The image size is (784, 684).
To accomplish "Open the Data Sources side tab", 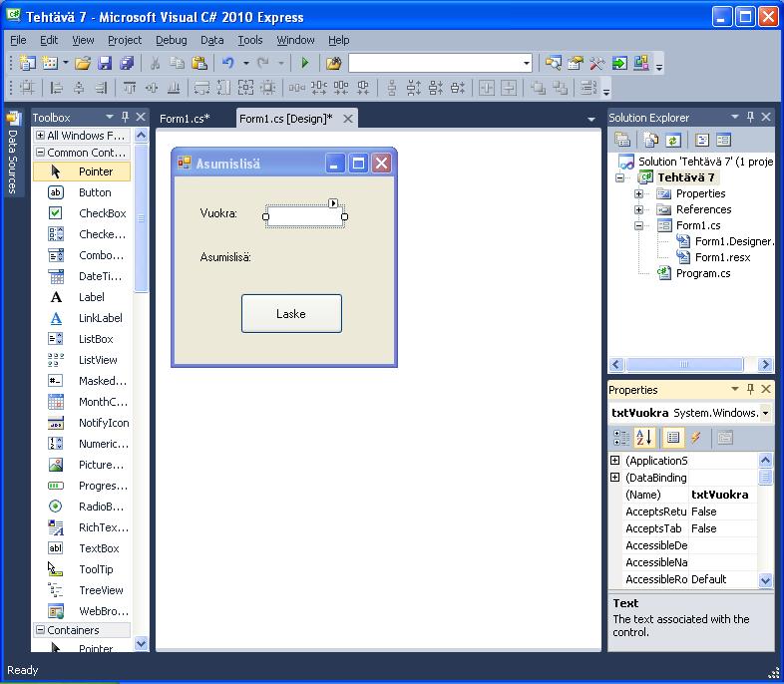I will 13,154.
